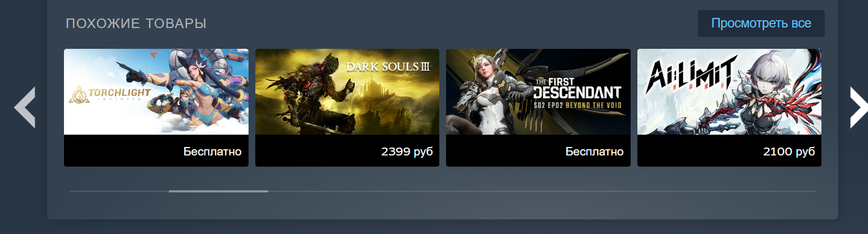Click the ПОХОЖИЕ ТОВАРЫ section heading
The height and width of the screenshot is (234, 868).
pos(136,24)
